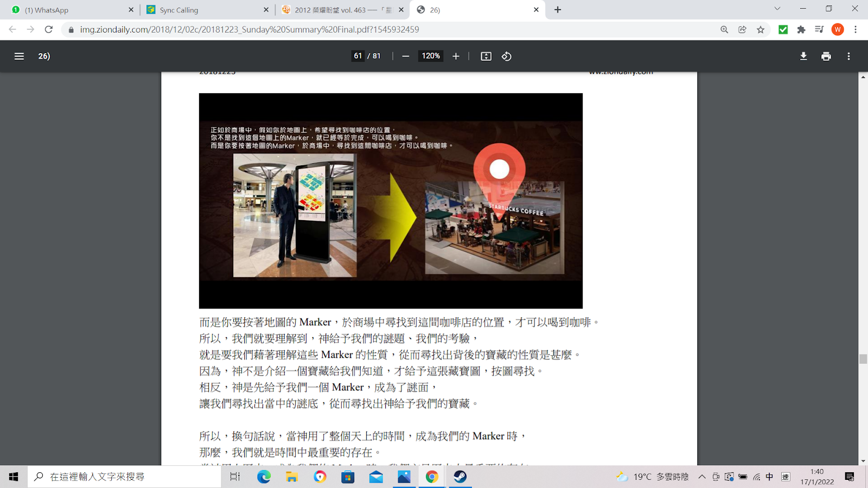Viewport: 868px width, 488px height.
Task: Open Chrome profile W avatar
Action: [x=838, y=29]
